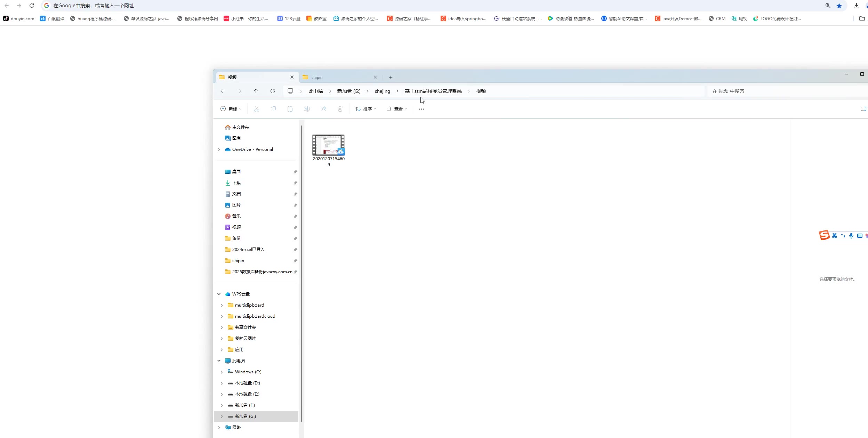
Task: Collapse the WPS云盘 tree section
Action: [219, 294]
